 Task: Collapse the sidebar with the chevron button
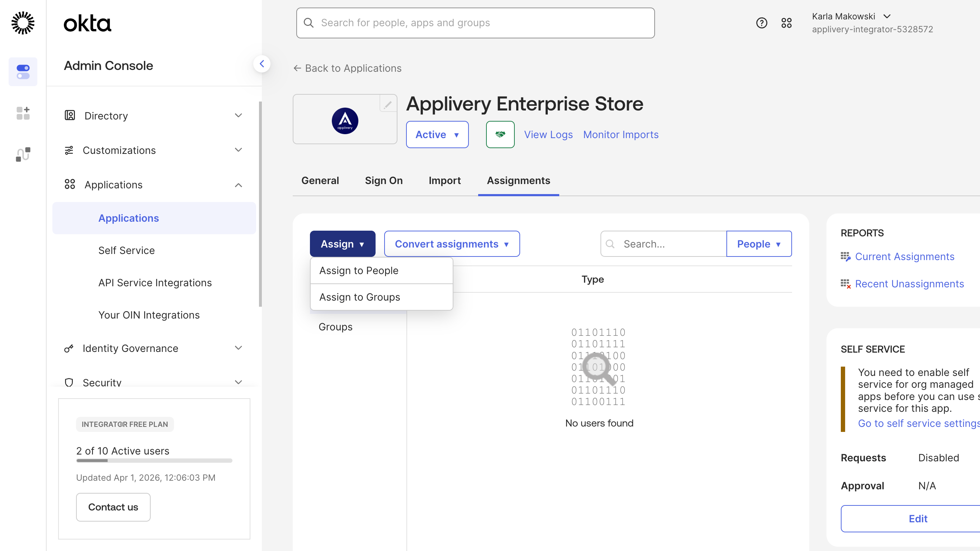pos(262,64)
